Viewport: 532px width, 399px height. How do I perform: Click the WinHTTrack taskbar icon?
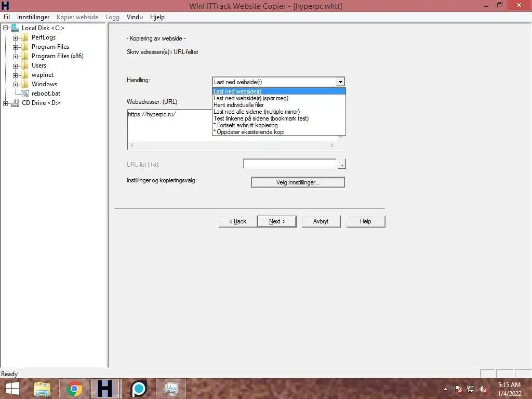[x=106, y=389]
